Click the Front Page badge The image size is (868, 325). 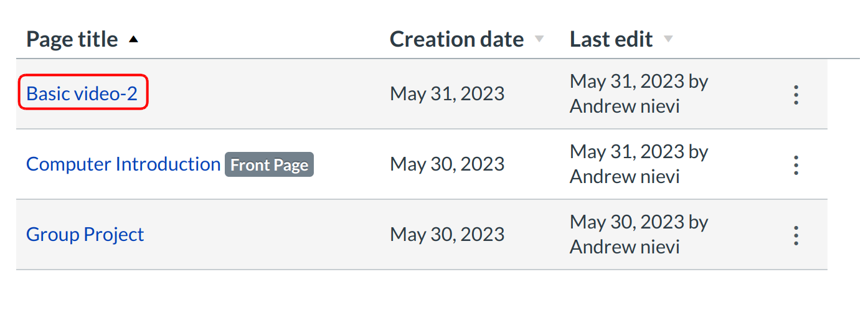[x=269, y=165]
